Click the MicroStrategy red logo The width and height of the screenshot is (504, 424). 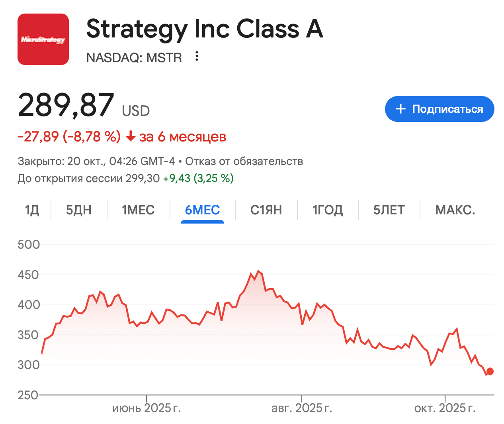click(x=43, y=39)
